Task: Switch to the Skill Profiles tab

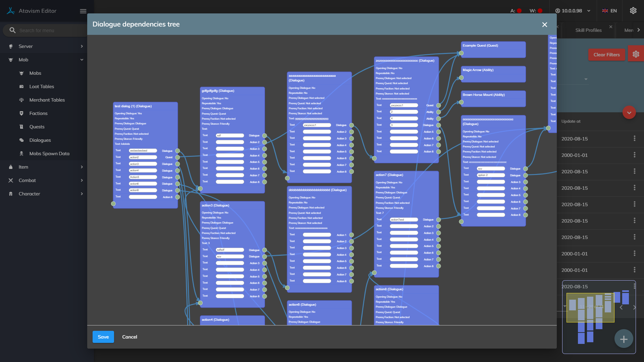Action: tap(588, 30)
